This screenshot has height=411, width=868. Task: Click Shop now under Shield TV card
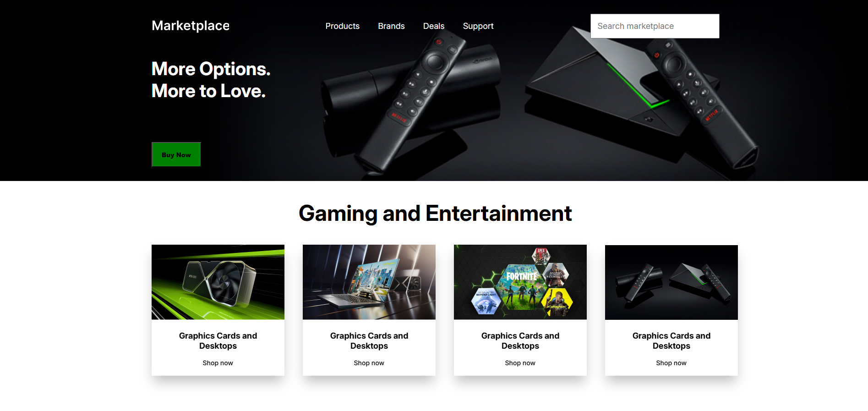coord(671,363)
